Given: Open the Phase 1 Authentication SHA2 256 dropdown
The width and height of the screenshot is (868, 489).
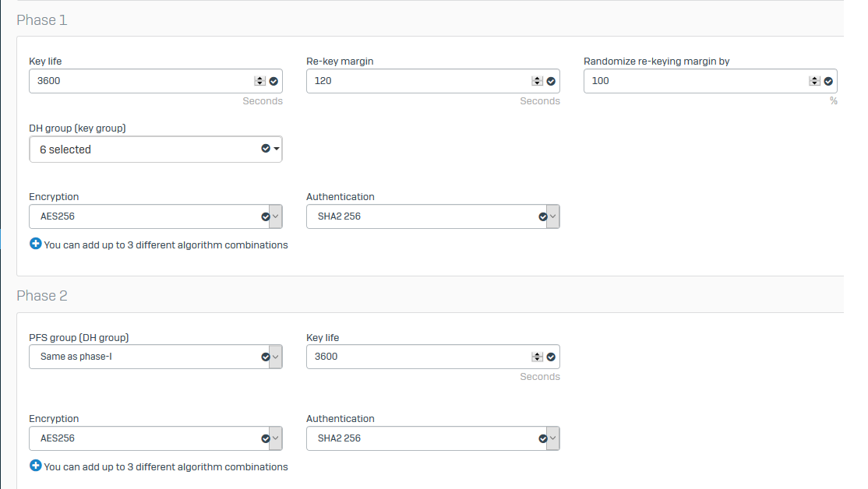Looking at the screenshot, I should coord(433,216).
